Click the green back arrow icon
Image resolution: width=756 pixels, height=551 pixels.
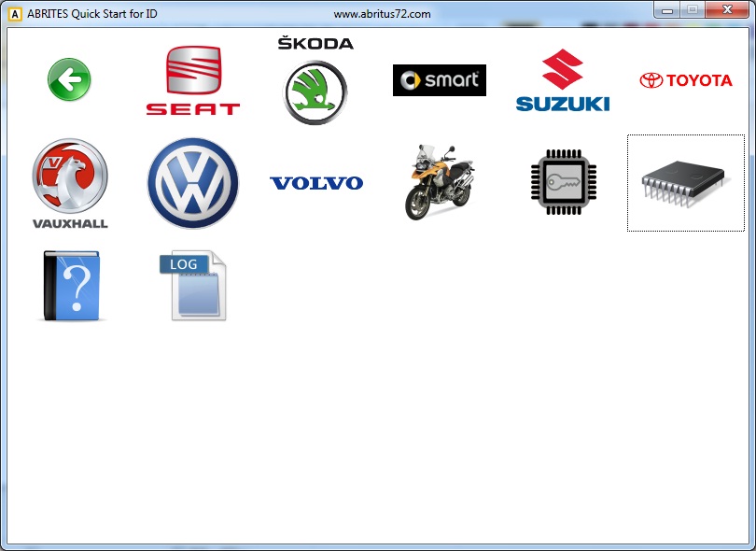click(69, 79)
